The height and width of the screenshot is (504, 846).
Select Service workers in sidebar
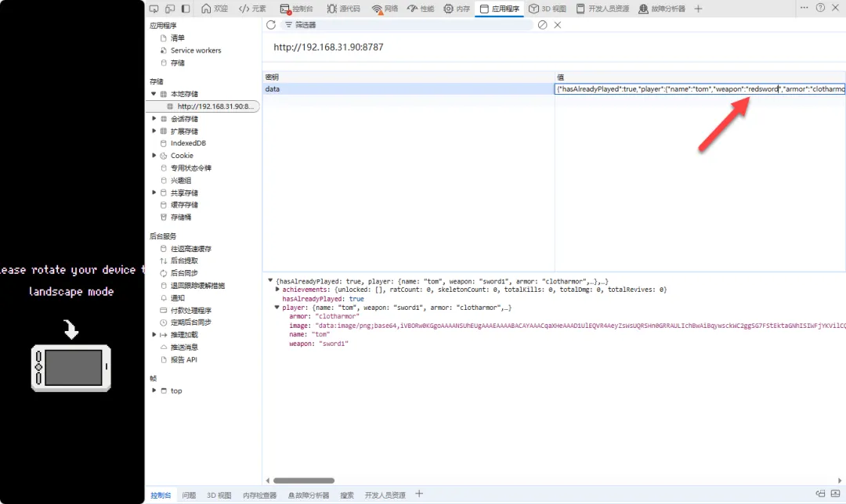(x=196, y=50)
